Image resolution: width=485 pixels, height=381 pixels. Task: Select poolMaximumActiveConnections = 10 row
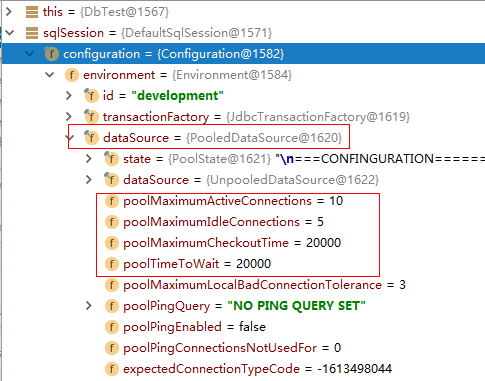[244, 201]
